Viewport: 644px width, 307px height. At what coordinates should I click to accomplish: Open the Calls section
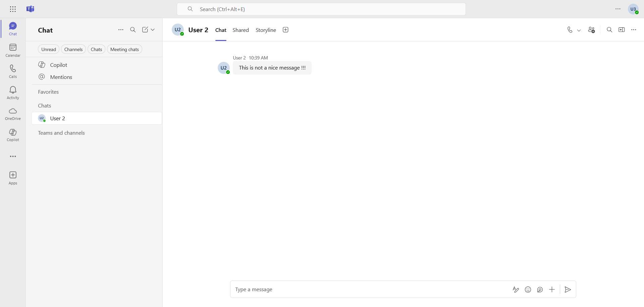pos(13,71)
